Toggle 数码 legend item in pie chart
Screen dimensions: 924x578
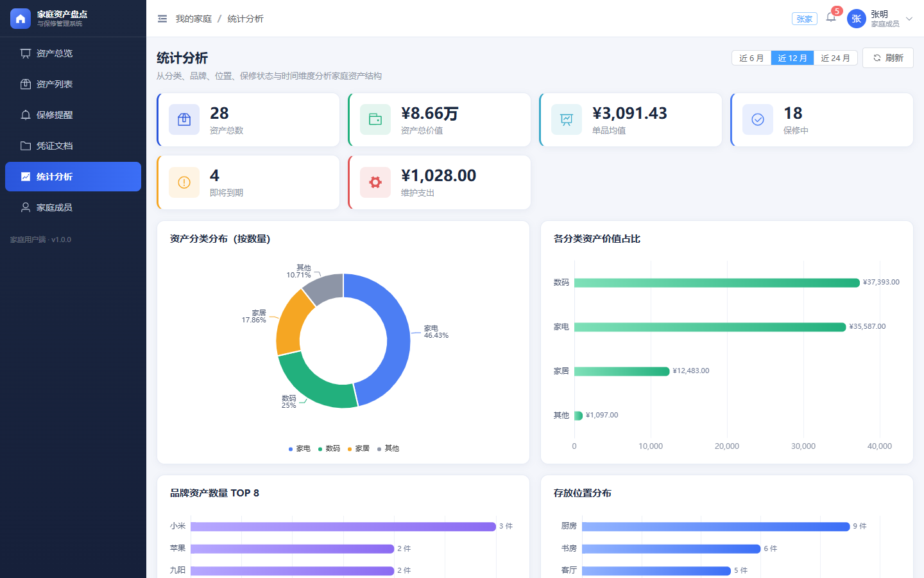pyautogui.click(x=329, y=448)
